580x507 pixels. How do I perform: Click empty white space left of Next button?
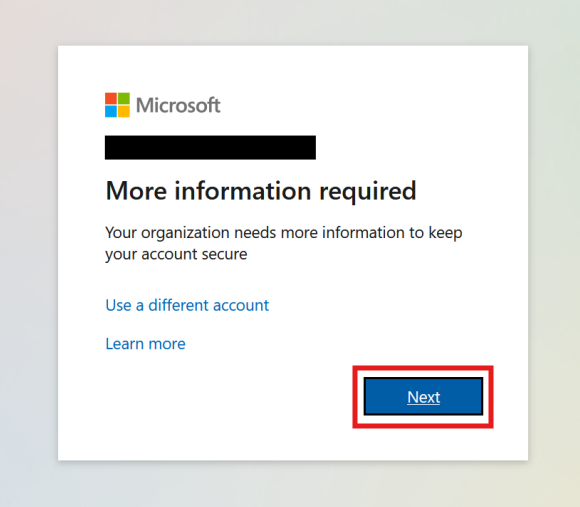222,398
